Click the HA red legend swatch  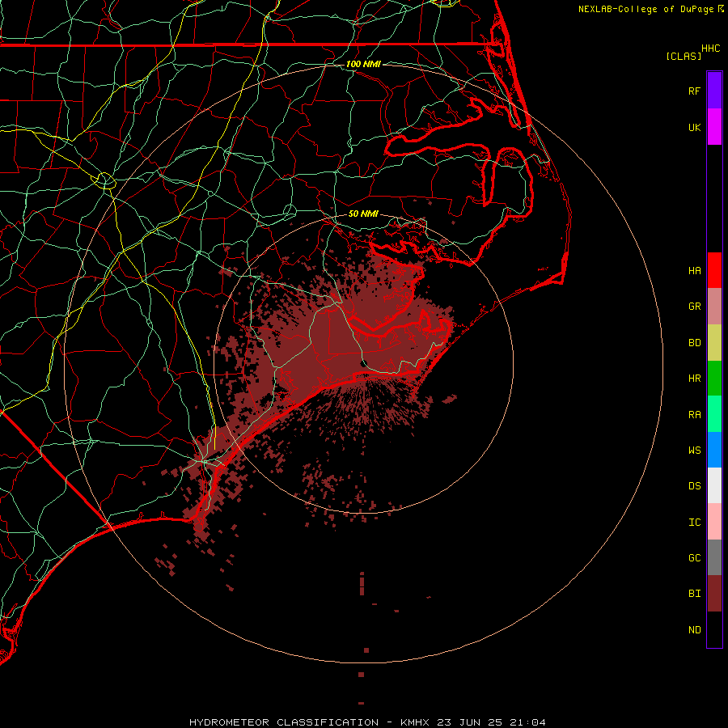[x=714, y=270]
